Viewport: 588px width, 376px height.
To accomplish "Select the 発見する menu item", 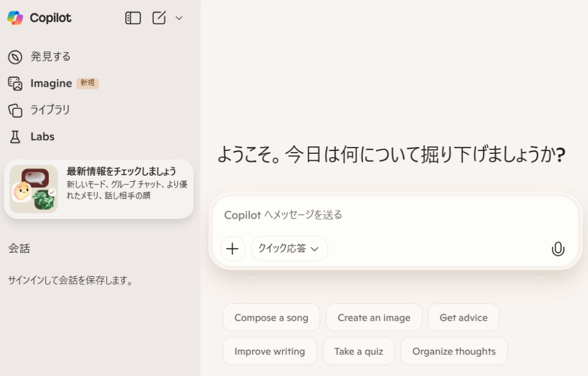I will pyautogui.click(x=51, y=57).
